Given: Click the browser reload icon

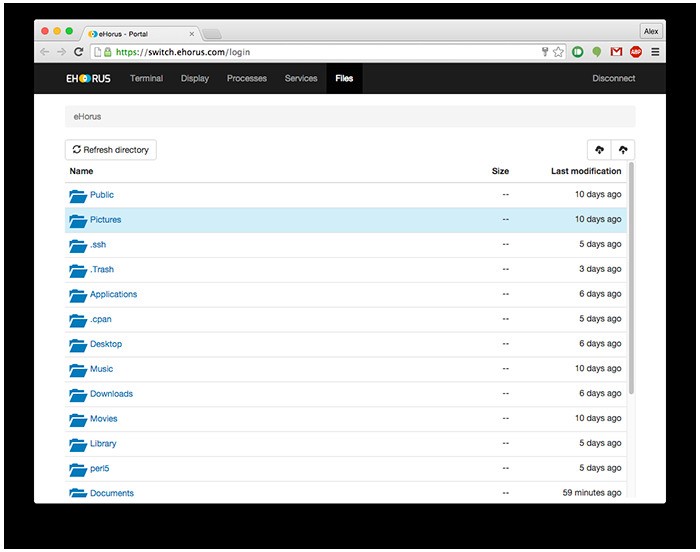Looking at the screenshot, I should tap(79, 52).
